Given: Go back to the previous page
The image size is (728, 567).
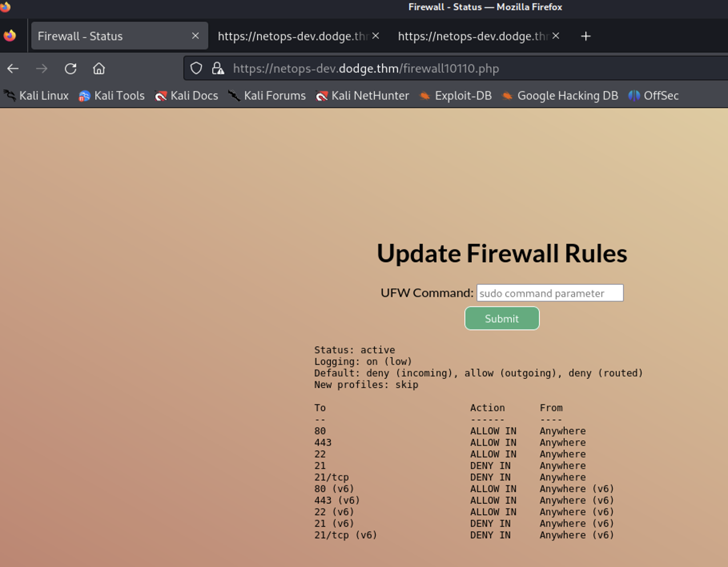Looking at the screenshot, I should pyautogui.click(x=13, y=69).
